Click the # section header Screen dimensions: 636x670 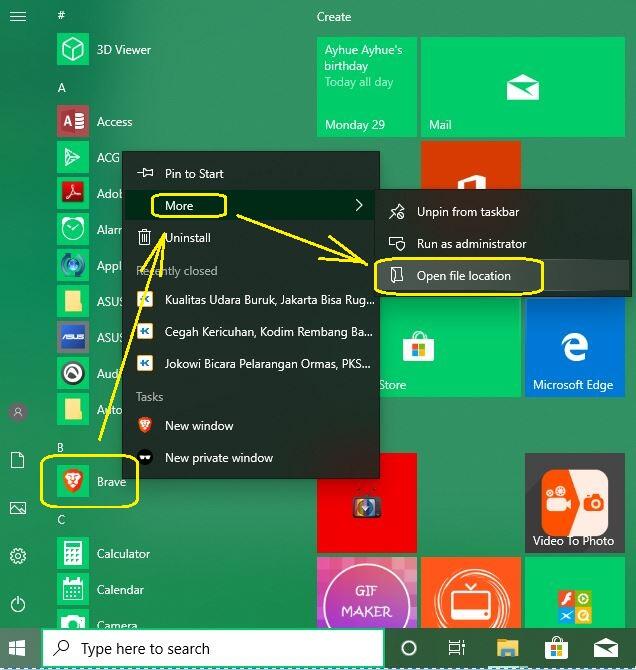tap(62, 15)
